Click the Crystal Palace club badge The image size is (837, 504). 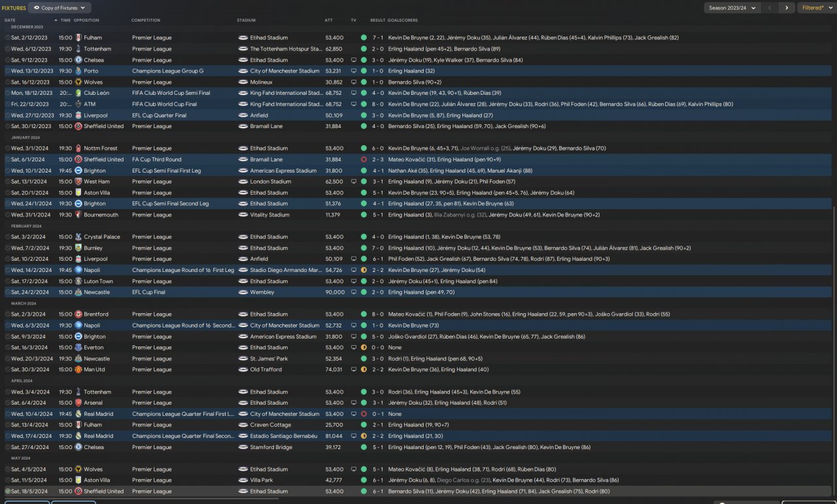point(78,237)
